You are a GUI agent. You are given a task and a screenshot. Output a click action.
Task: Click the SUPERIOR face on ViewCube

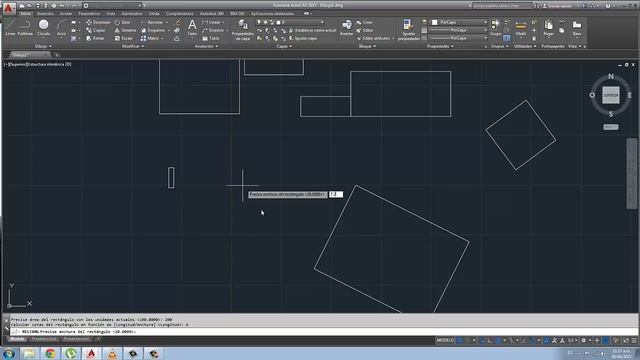[x=611, y=95]
